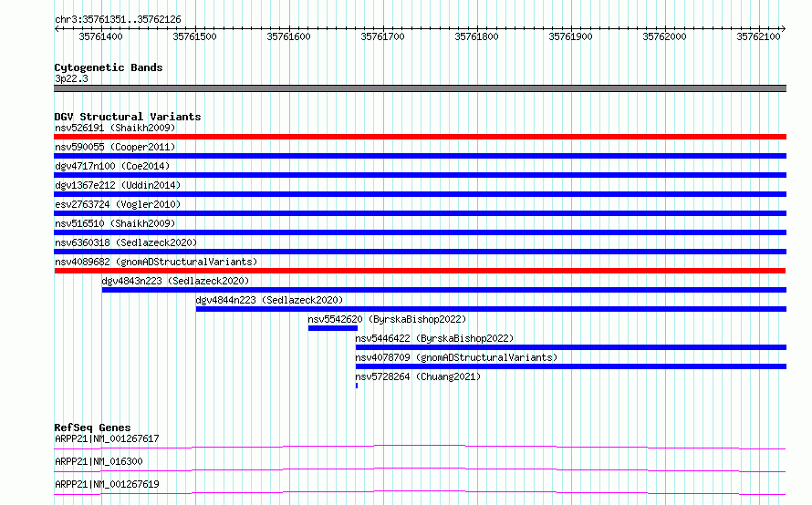This screenshot has height=505, width=812.
Task: Click the 35761700 ruler position label
Action: tap(382, 36)
